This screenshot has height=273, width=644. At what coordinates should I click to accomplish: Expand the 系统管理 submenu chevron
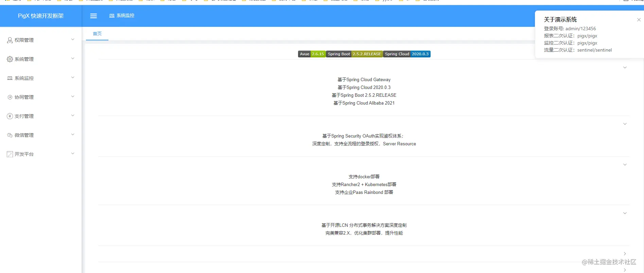(73, 59)
